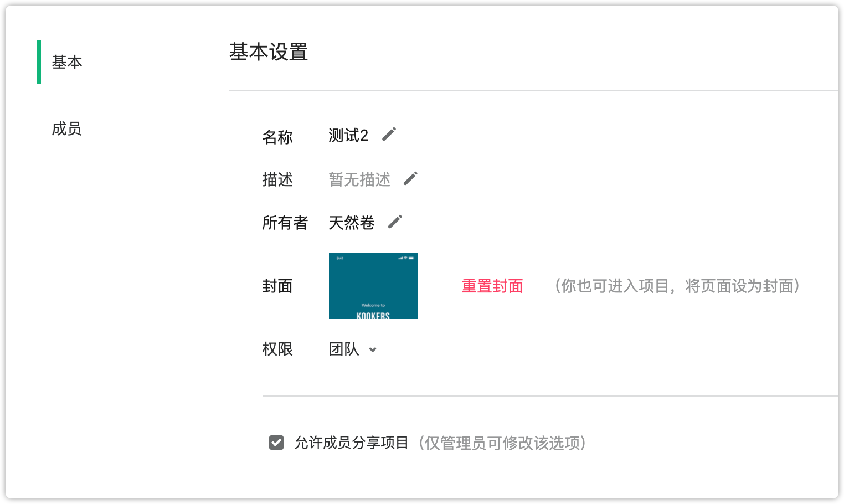844x504 pixels.
Task: Select the 基本 tab in sidebar
Action: (67, 62)
